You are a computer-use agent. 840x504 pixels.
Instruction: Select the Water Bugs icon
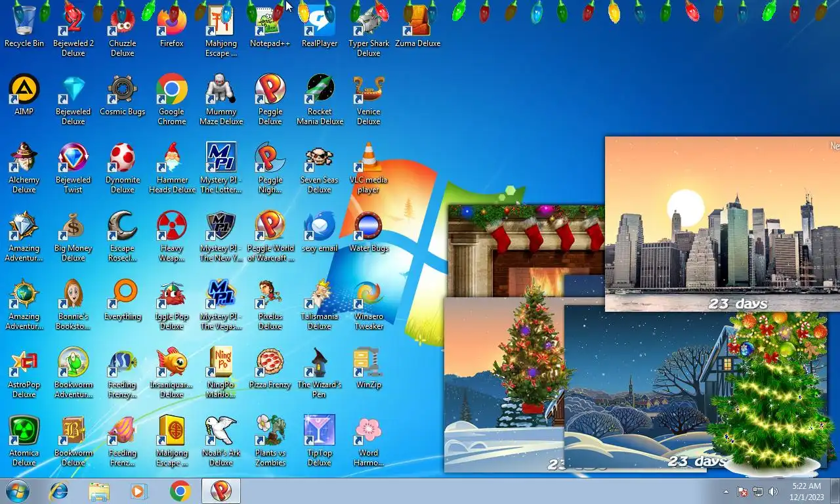[x=369, y=231]
